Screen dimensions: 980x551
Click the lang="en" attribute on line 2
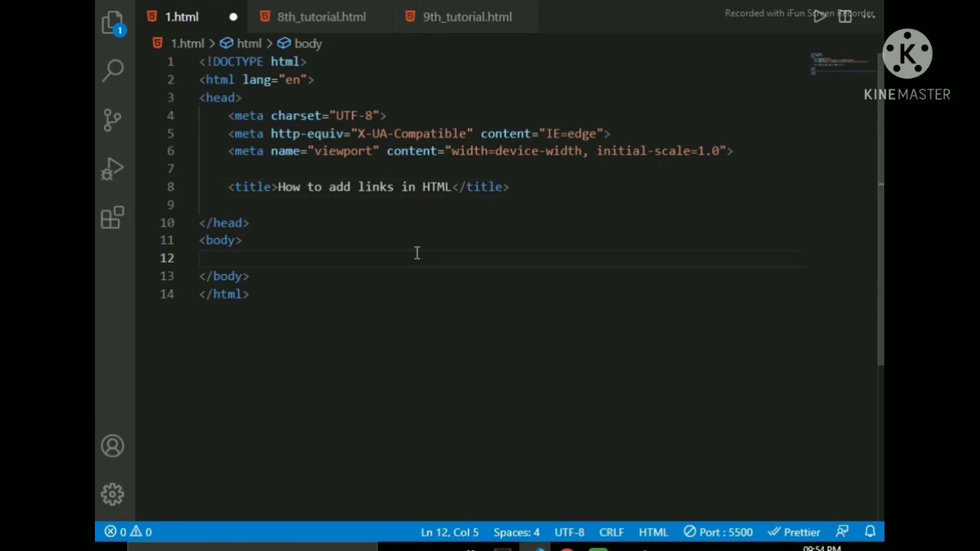click(x=275, y=80)
